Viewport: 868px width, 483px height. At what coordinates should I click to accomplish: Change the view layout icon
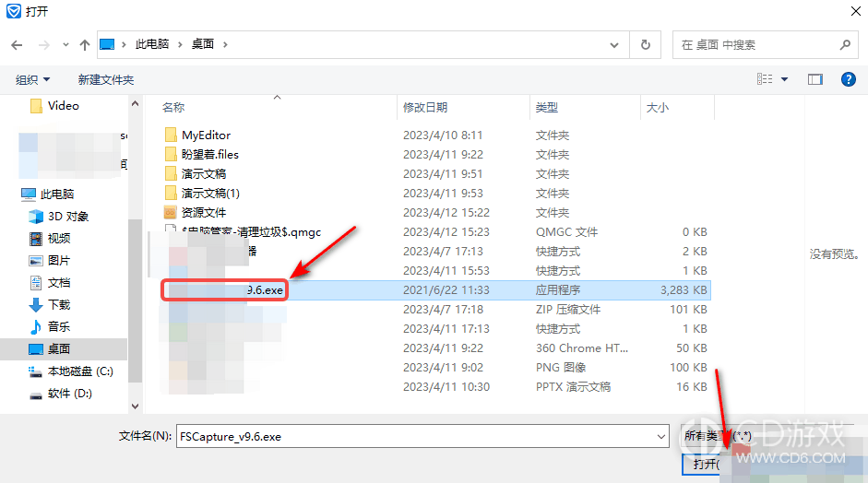click(x=765, y=79)
